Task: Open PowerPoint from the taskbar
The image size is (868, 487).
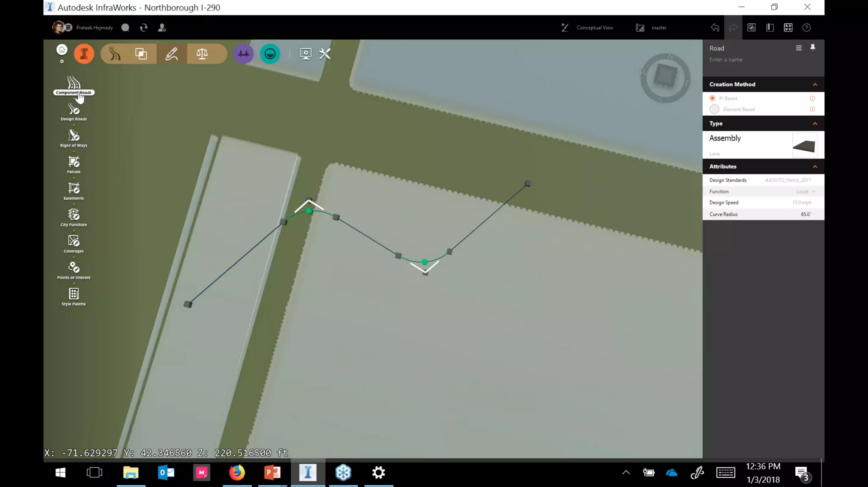Action: pyautogui.click(x=272, y=473)
